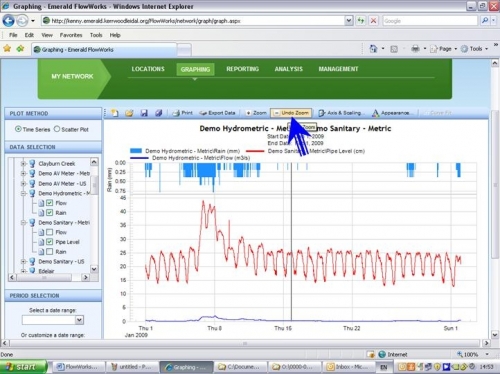Viewport: 500px width, 374px height.
Task: Uncheck Rain under Demo Hydrometric
Action: pos(49,212)
